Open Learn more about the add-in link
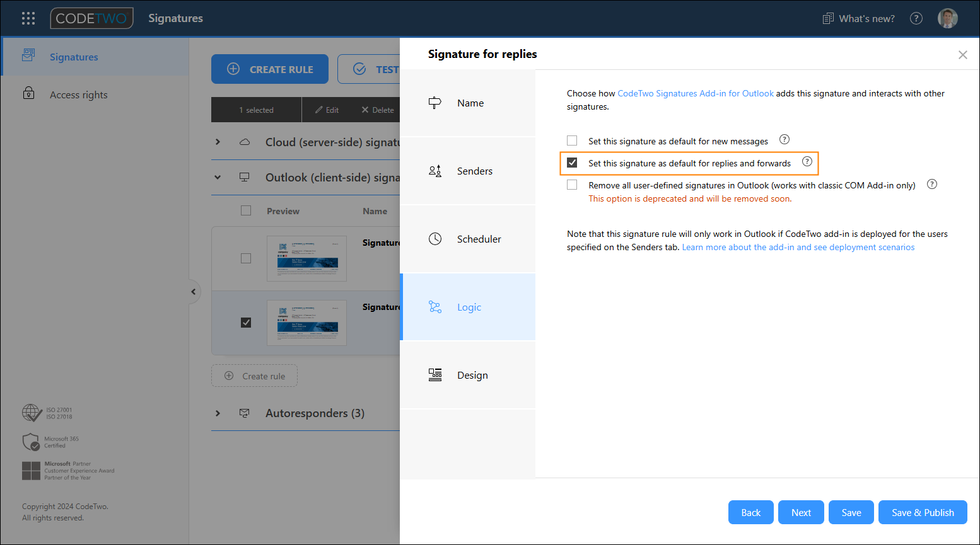 pyautogui.click(x=798, y=247)
